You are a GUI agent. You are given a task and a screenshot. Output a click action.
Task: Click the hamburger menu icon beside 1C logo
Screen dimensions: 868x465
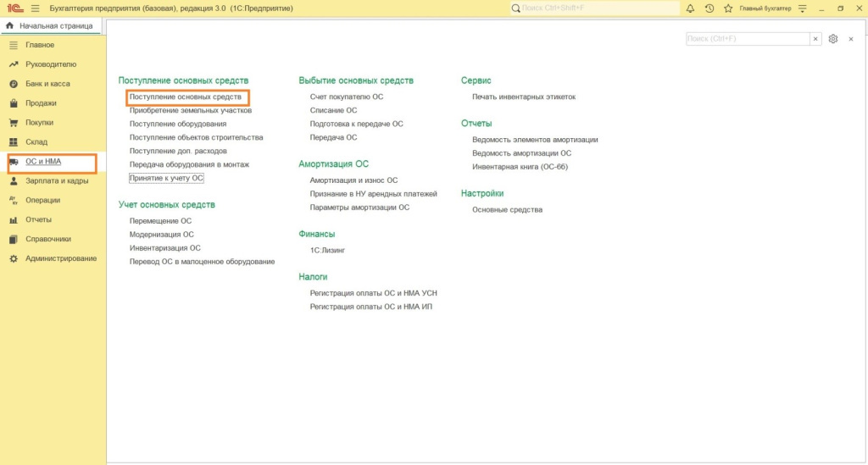point(35,8)
